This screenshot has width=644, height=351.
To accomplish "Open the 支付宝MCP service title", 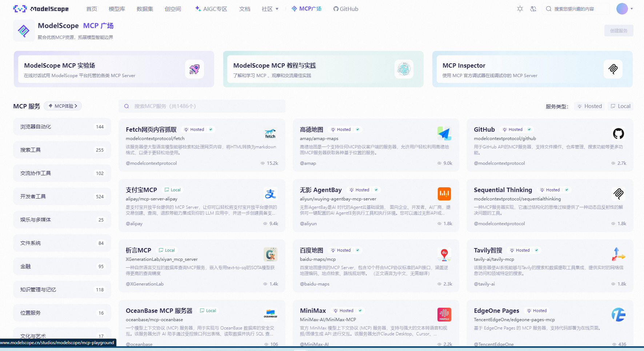I will pos(141,190).
